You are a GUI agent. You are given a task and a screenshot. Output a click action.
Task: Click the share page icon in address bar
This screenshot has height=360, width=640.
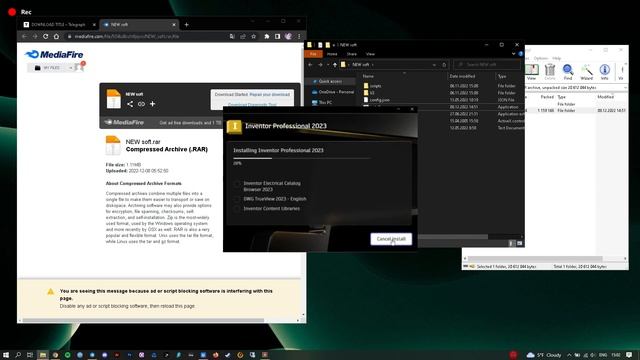243,36
